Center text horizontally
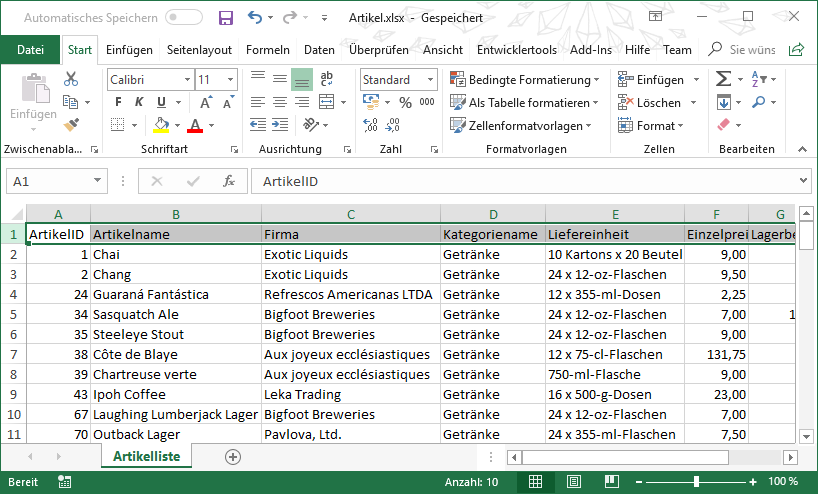 (x=280, y=102)
